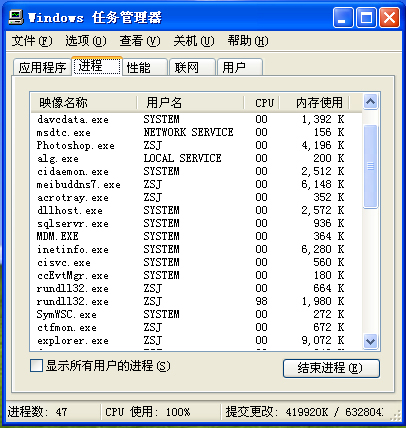Click the vertical scrollbar thumb
The width and height of the screenshot is (406, 428).
point(371,166)
